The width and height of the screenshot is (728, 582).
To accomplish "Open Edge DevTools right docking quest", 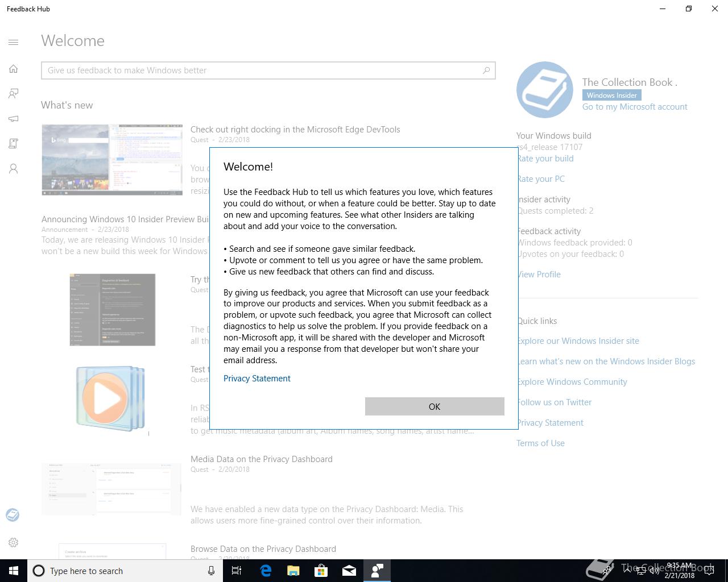I will tap(295, 130).
